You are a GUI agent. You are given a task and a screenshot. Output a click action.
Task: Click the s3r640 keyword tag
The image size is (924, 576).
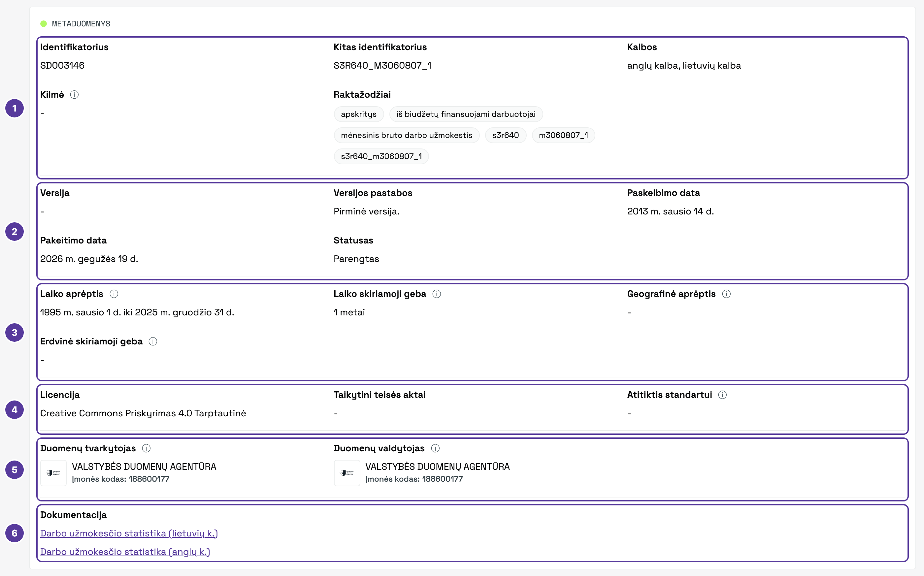pyautogui.click(x=505, y=135)
